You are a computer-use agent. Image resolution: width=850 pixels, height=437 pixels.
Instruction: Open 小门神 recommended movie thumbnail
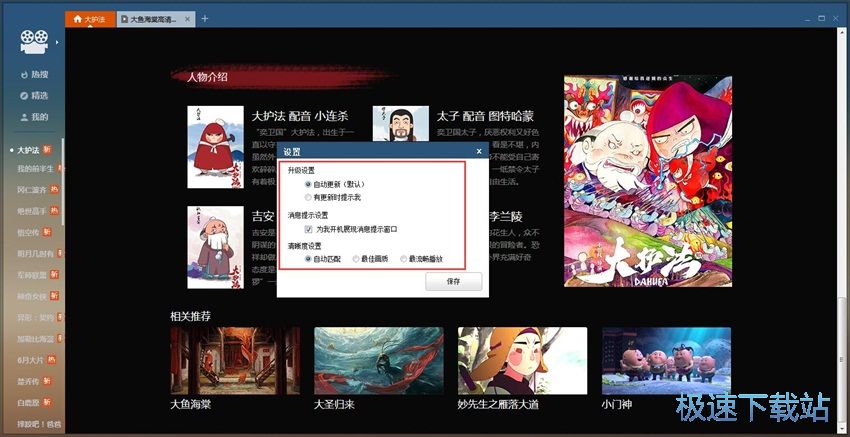click(x=666, y=361)
